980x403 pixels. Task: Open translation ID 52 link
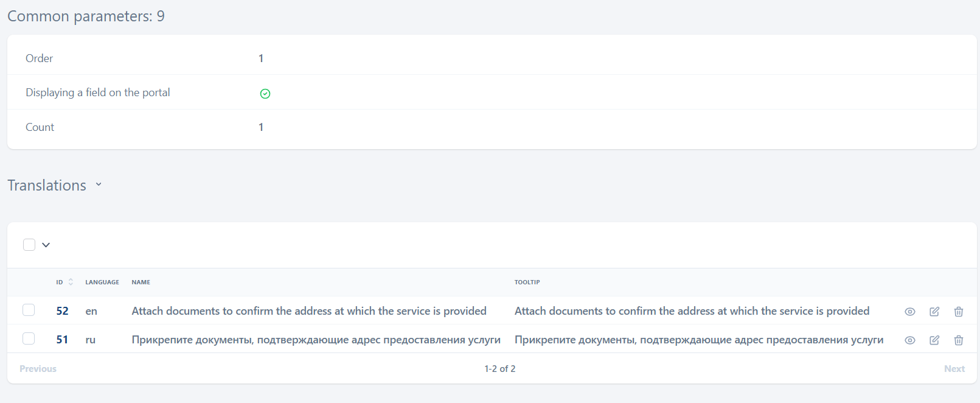(62, 311)
